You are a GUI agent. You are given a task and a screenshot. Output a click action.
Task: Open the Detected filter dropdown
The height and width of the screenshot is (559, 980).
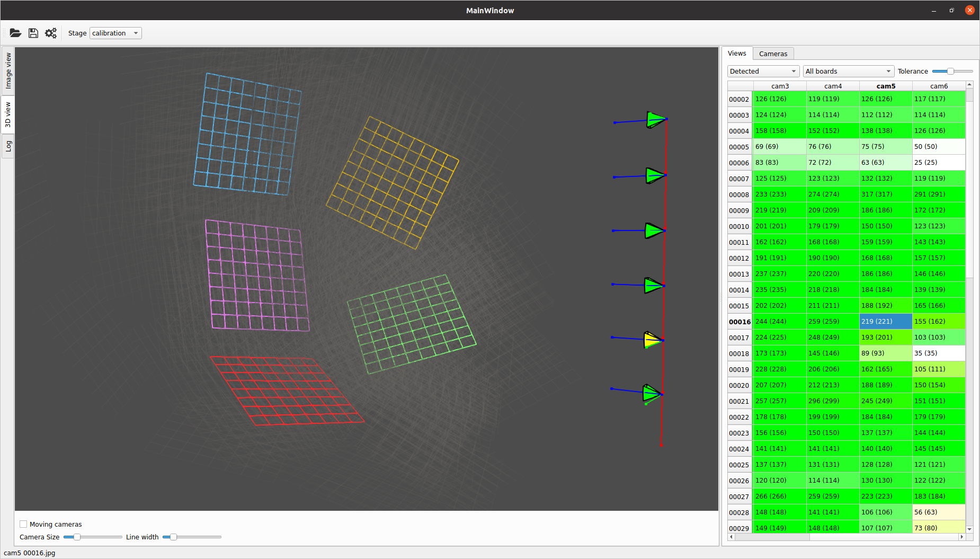(x=763, y=71)
